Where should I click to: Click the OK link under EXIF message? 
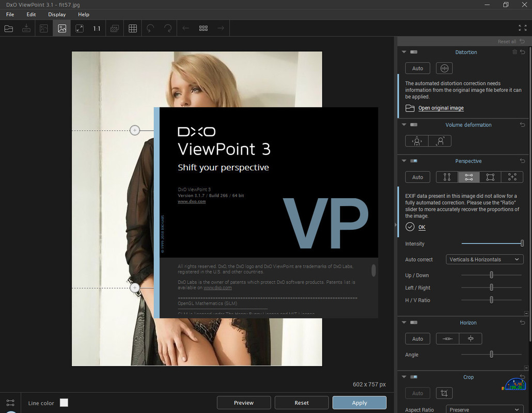tap(422, 227)
